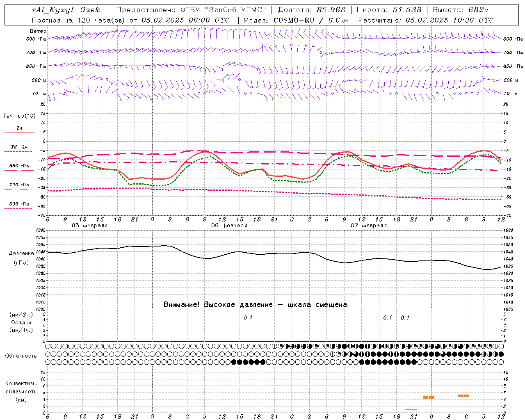The width and height of the screenshot is (525, 420).
Task: Click the first 0.1 precipitation value
Action: coord(248,317)
